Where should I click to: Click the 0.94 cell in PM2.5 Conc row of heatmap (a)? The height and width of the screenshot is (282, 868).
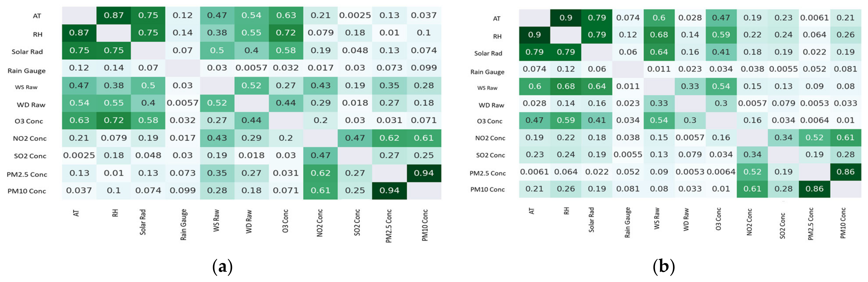[x=424, y=173]
